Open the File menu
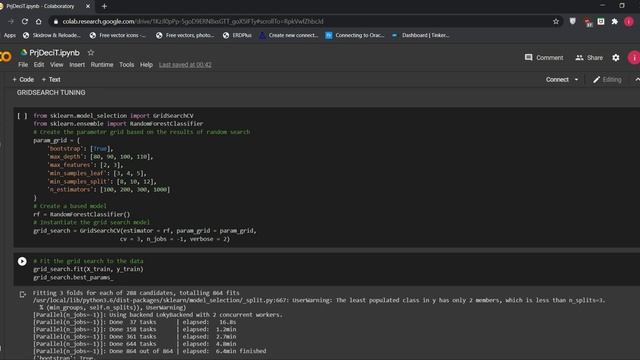 pyautogui.click(x=23, y=64)
